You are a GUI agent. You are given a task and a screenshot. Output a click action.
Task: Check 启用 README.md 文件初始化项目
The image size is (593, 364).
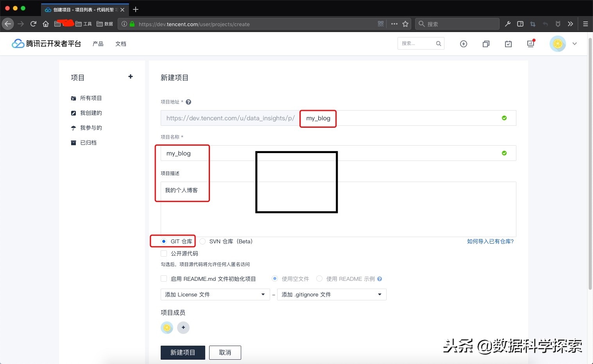[163, 278]
